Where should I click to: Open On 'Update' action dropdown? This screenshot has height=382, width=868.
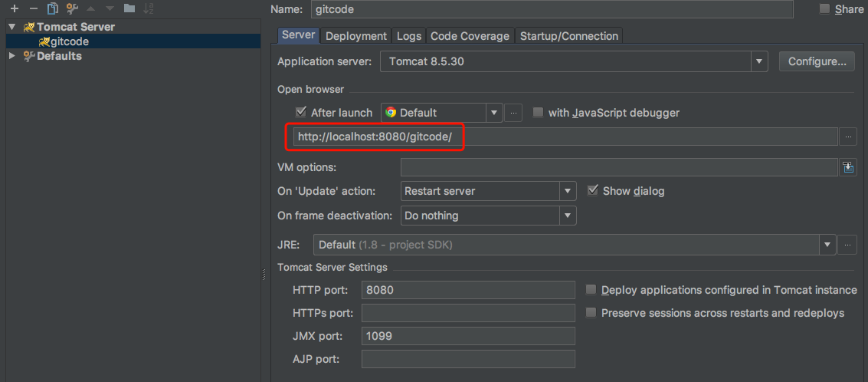tap(568, 191)
